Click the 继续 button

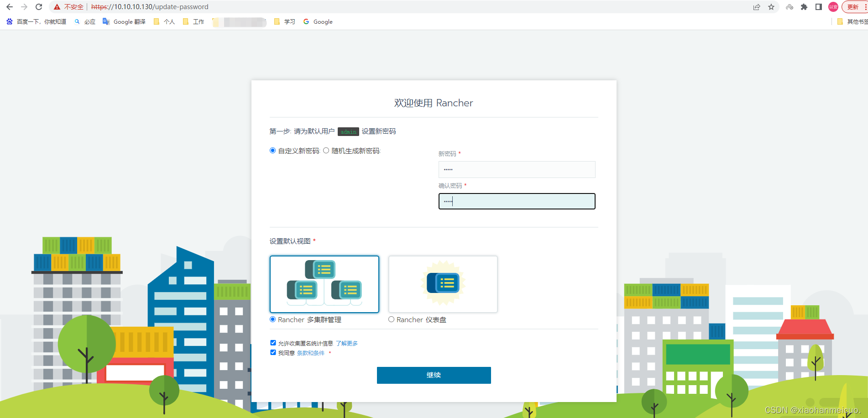point(434,375)
